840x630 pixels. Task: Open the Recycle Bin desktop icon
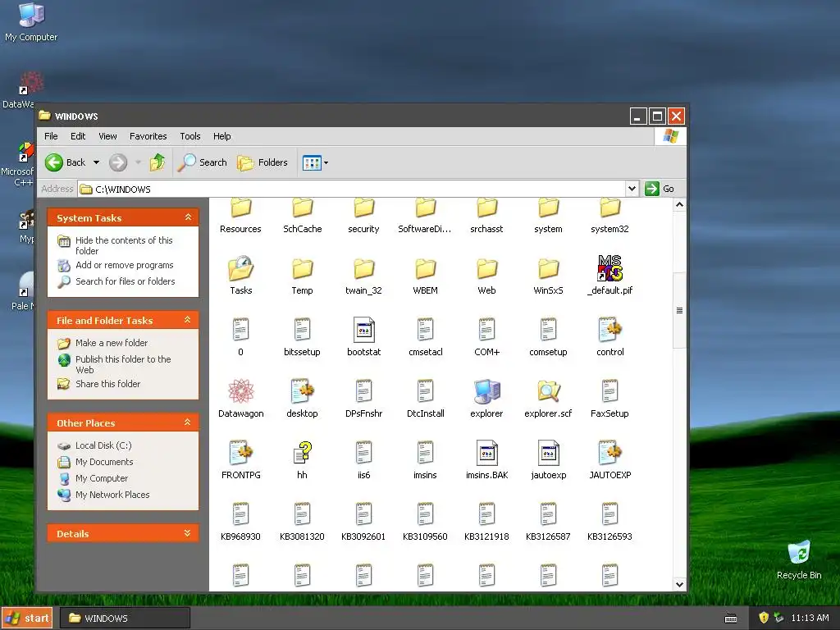pos(799,559)
